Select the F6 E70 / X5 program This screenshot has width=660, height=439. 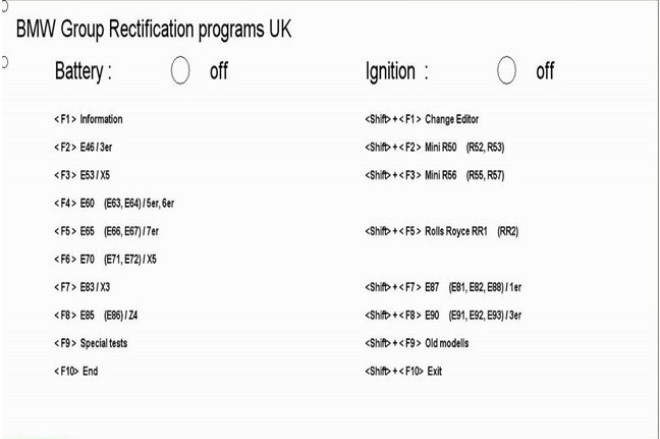coord(105,259)
